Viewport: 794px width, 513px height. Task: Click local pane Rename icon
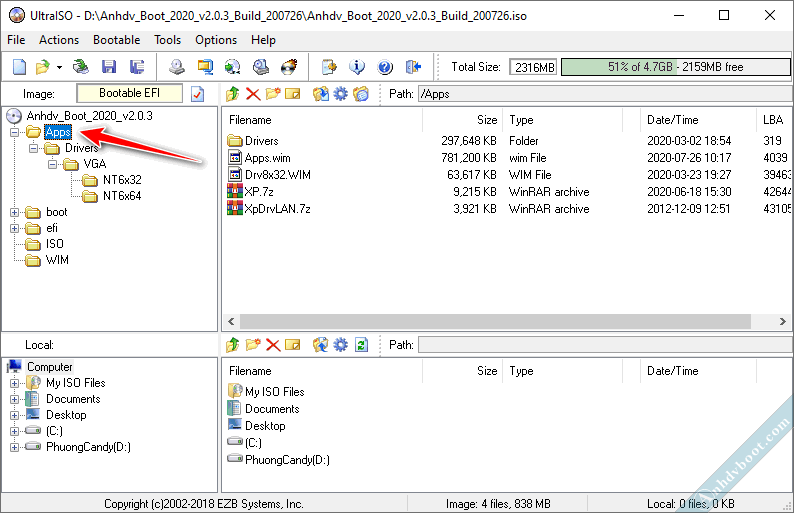[x=293, y=345]
